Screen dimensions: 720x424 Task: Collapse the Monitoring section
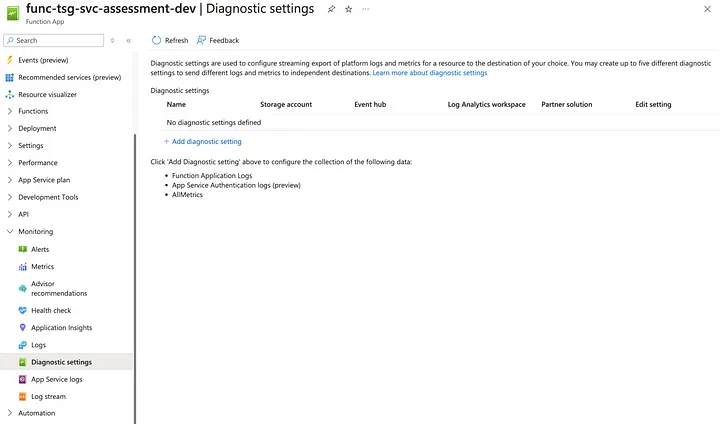10,232
